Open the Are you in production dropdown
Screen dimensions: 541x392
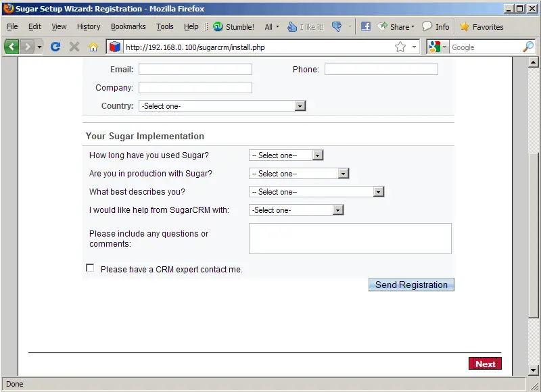point(299,174)
